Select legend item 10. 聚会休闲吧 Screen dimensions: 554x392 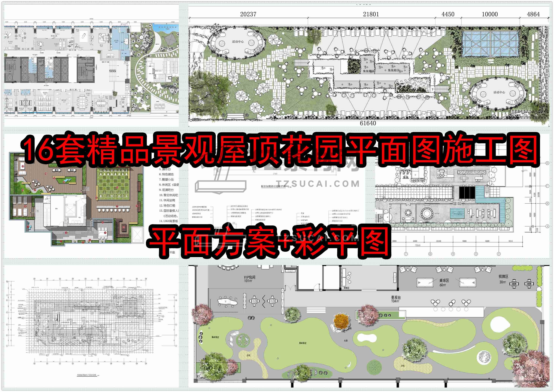tap(169, 195)
